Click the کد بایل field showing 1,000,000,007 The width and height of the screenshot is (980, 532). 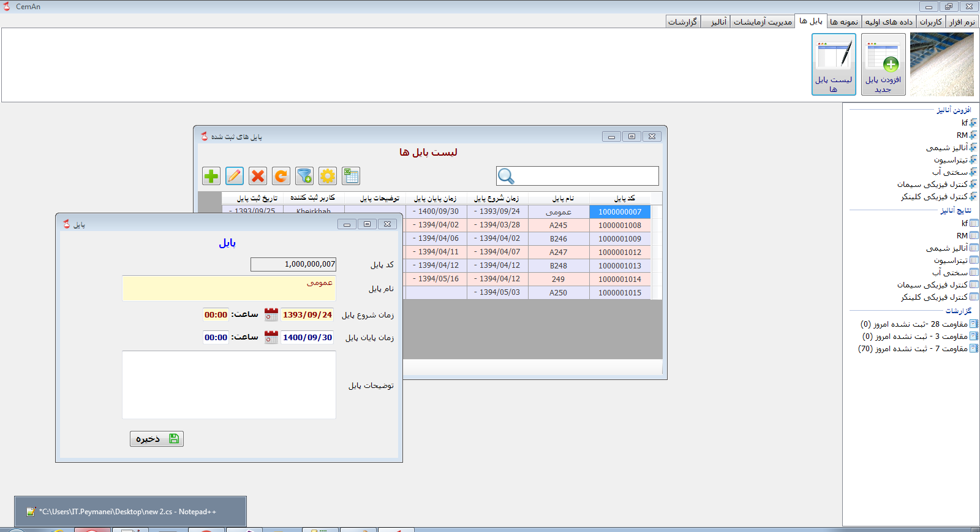[x=293, y=264]
